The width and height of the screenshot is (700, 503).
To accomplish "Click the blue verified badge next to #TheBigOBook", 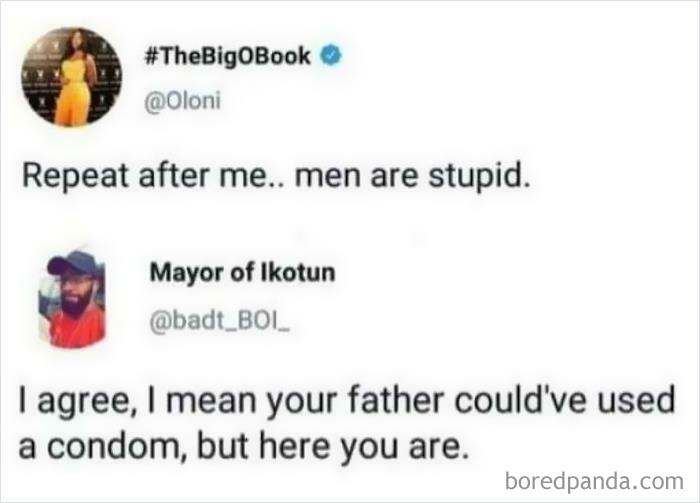I will pyautogui.click(x=331, y=56).
